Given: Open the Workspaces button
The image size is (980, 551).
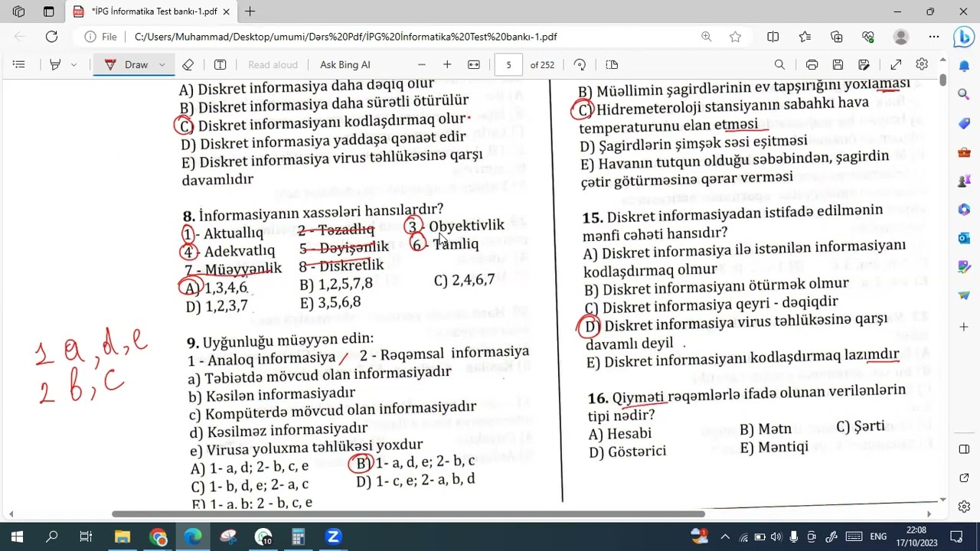Looking at the screenshot, I should (19, 11).
